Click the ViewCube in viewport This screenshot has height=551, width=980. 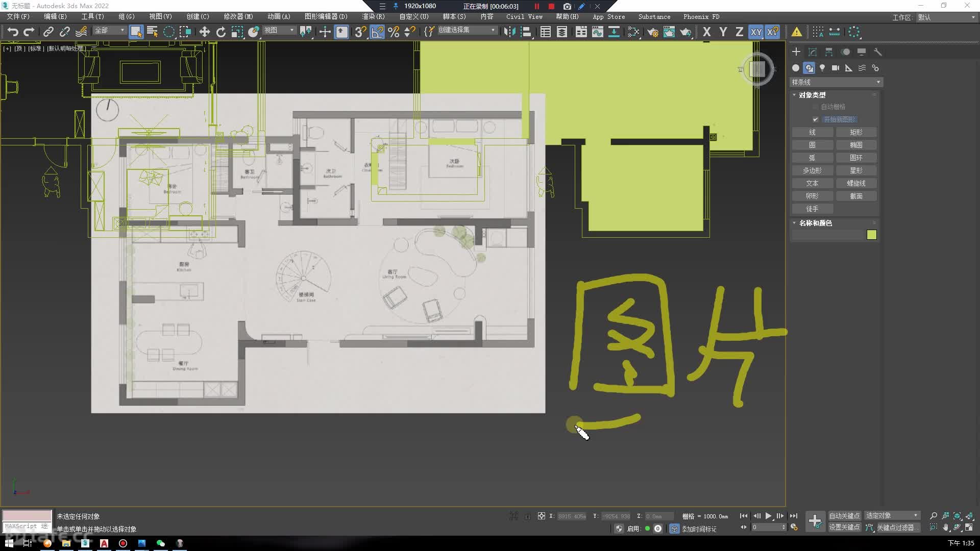tap(757, 69)
